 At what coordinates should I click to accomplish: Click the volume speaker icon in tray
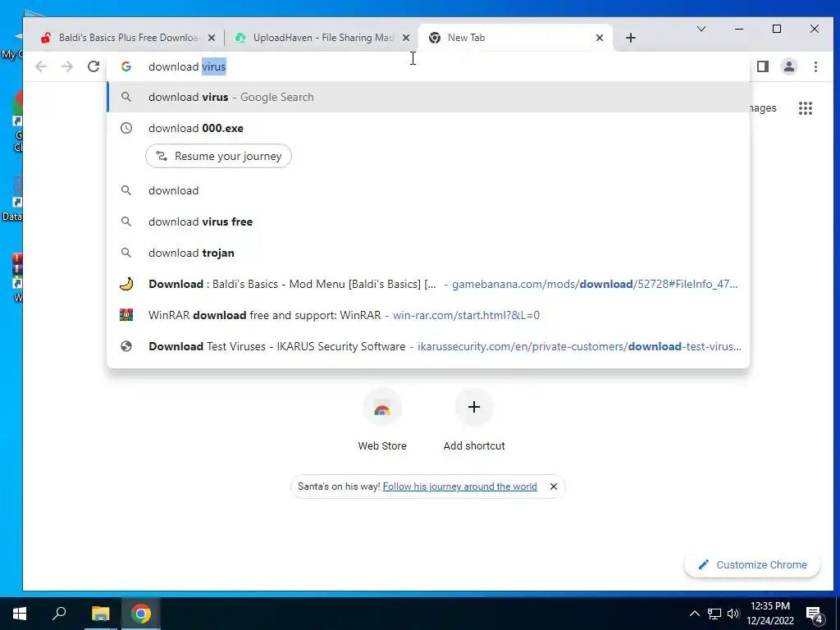(733, 614)
